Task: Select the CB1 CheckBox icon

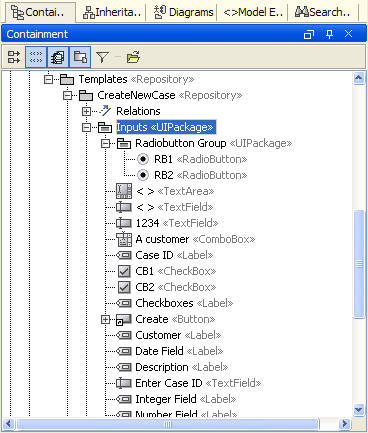Action: click(x=124, y=271)
